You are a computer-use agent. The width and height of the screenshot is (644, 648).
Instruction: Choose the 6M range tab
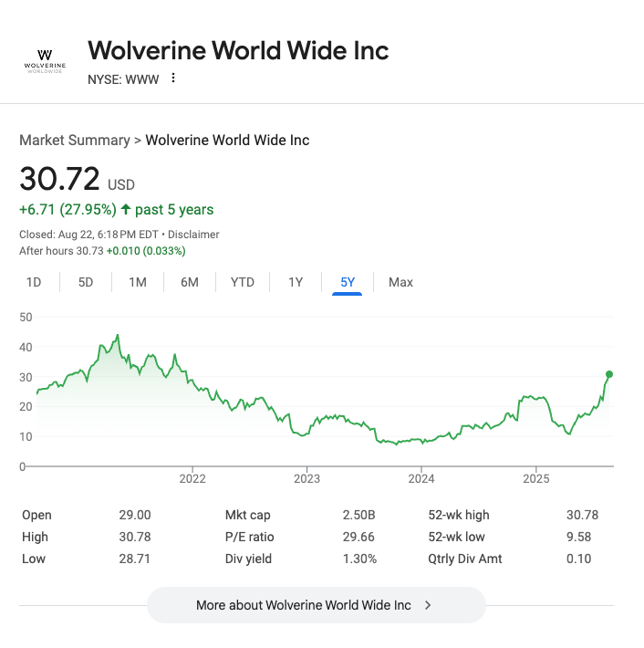coord(190,282)
